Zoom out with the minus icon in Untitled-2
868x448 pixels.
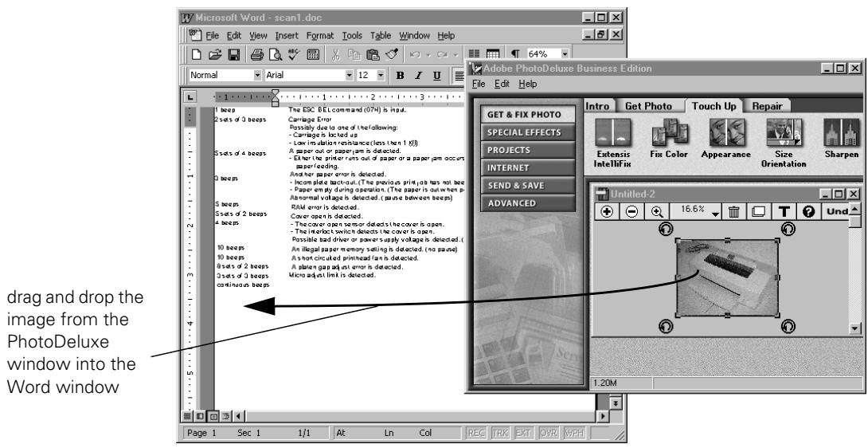click(631, 211)
